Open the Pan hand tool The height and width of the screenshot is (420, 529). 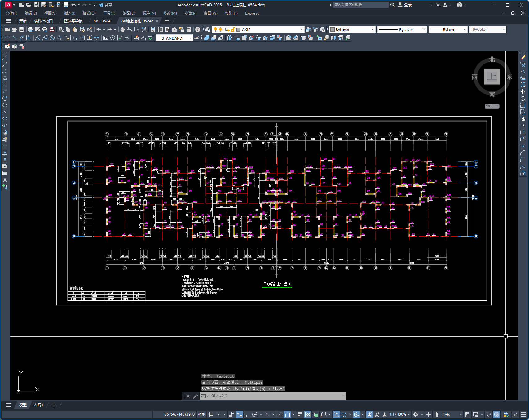pyautogui.click(x=123, y=29)
